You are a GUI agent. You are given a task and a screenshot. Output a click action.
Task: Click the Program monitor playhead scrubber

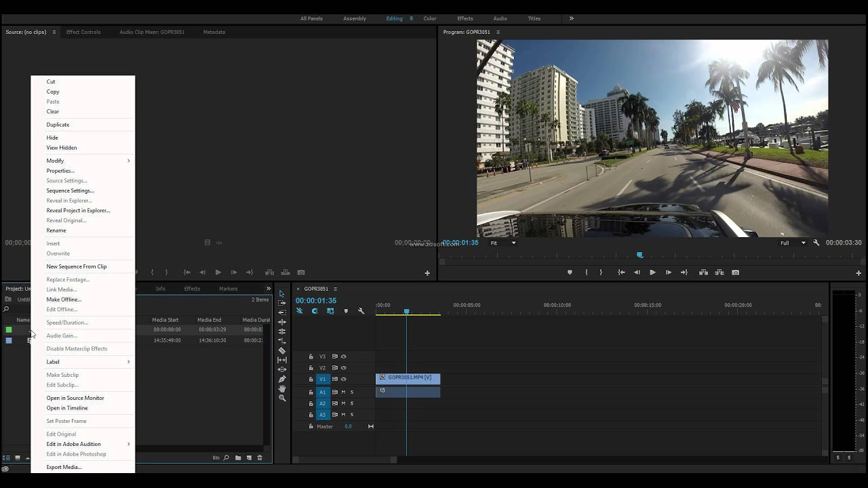[x=639, y=256]
